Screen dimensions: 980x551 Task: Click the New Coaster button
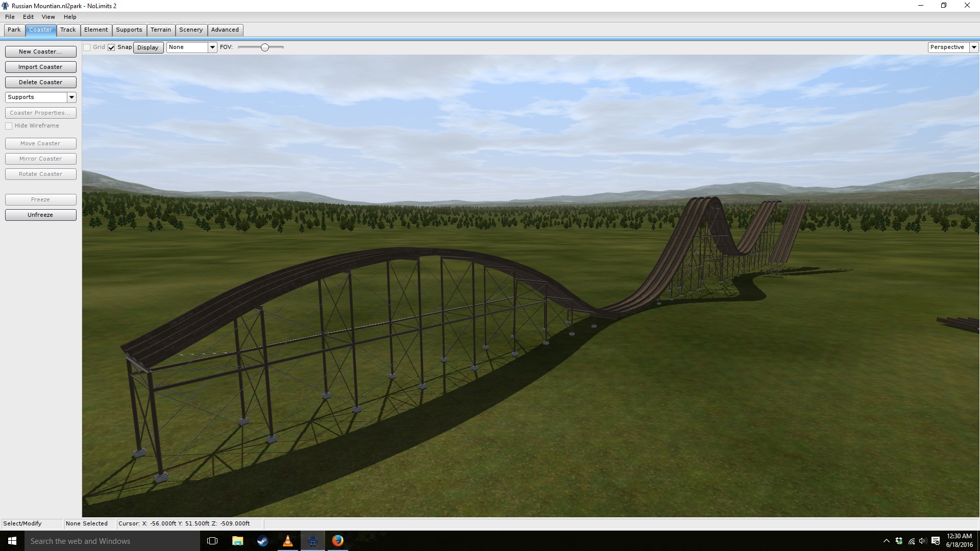[x=40, y=52]
